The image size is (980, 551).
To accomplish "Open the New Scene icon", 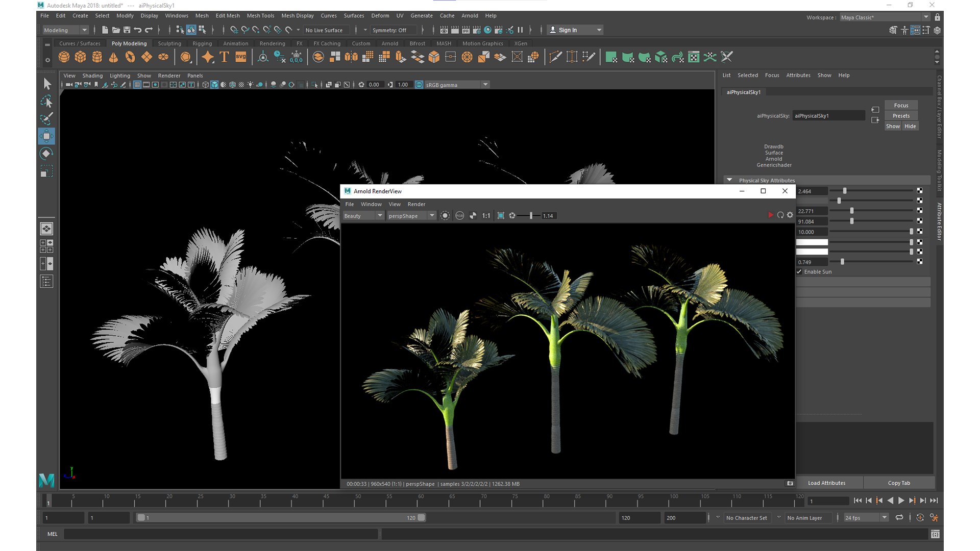I will point(105,30).
